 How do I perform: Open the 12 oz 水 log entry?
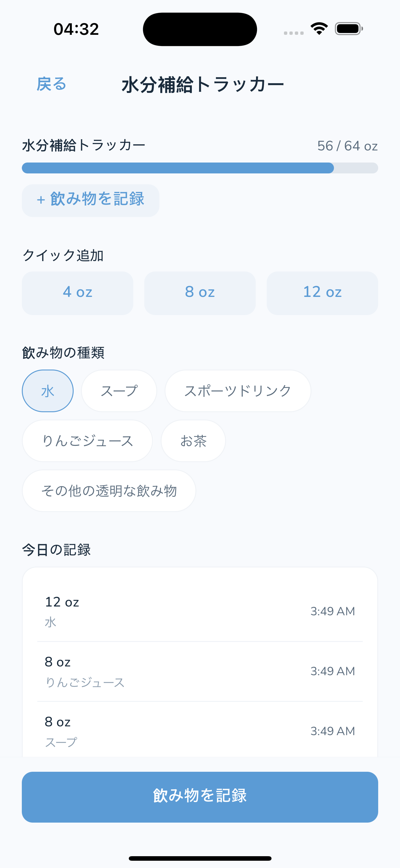point(200,611)
